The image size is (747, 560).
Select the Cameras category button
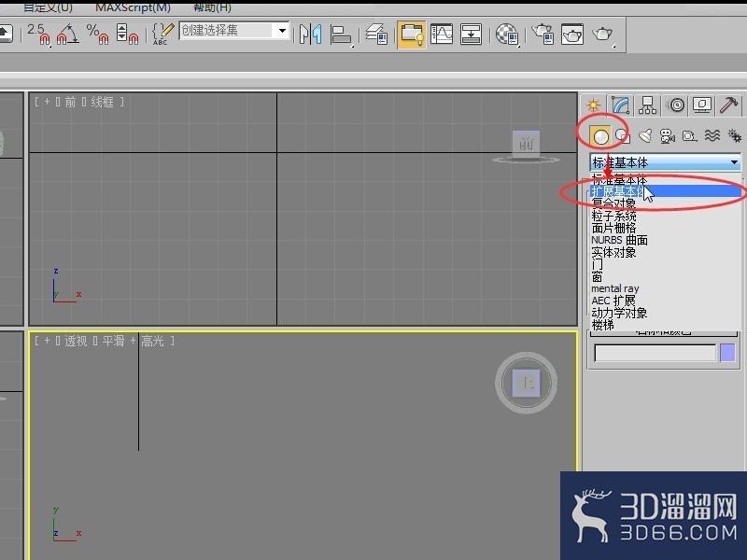668,135
